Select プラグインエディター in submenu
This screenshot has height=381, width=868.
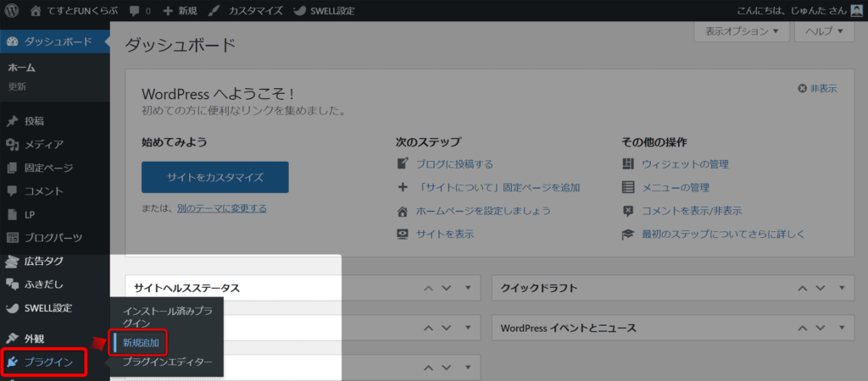point(167,362)
